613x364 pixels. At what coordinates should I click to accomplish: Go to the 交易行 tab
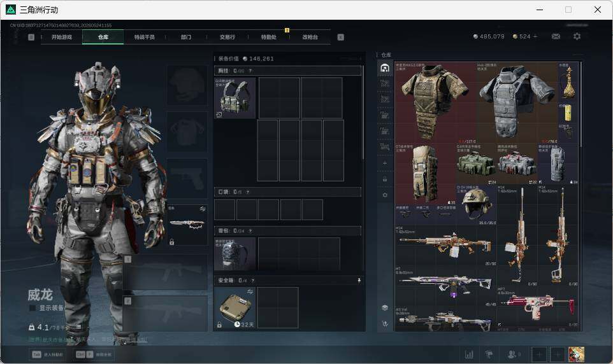(227, 37)
